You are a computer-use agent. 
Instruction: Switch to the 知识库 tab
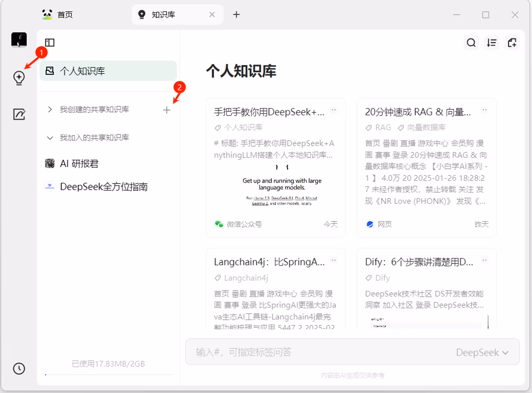click(177, 15)
